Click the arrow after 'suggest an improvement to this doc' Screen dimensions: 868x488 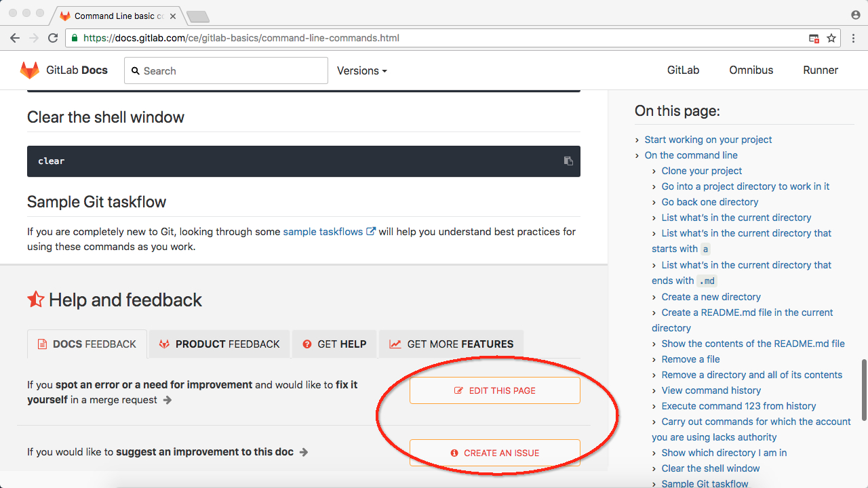click(304, 452)
